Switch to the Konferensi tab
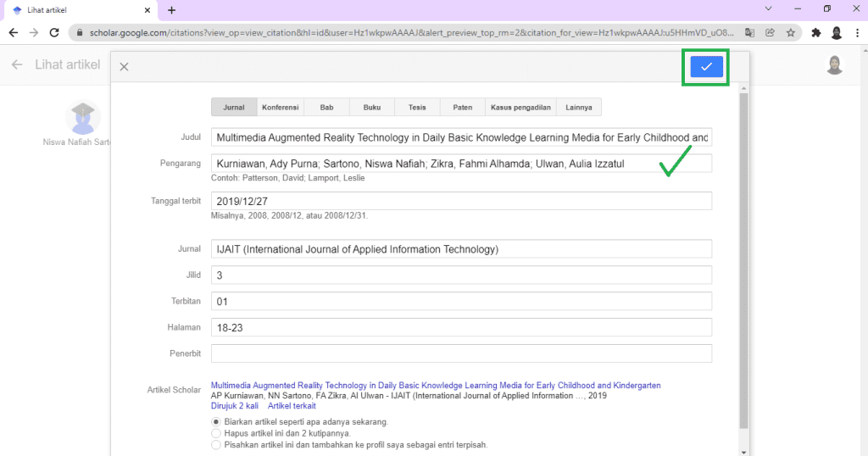 [x=280, y=108]
